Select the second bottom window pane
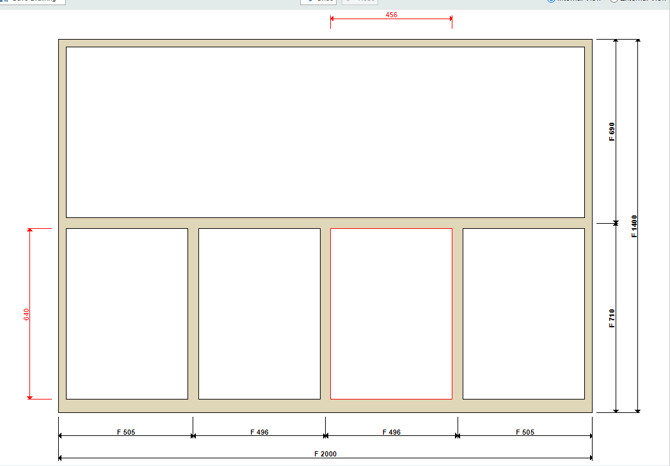The image size is (670, 466). pyautogui.click(x=259, y=313)
